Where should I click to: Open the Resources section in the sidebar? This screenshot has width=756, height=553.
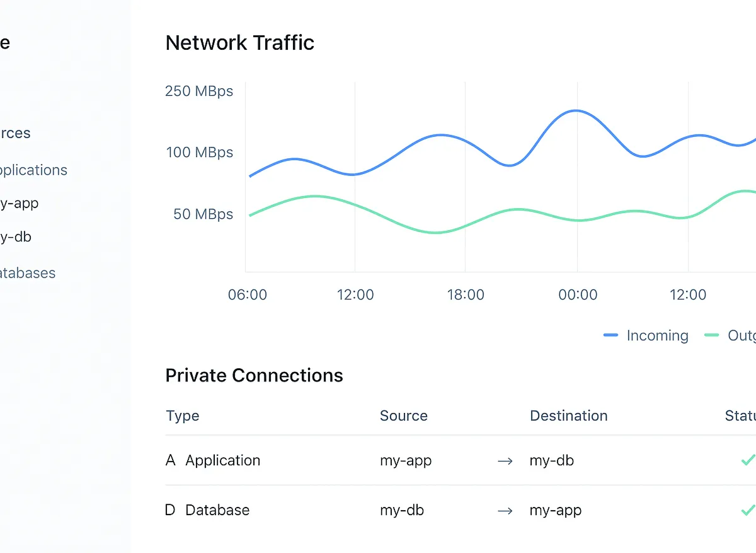tap(15, 133)
